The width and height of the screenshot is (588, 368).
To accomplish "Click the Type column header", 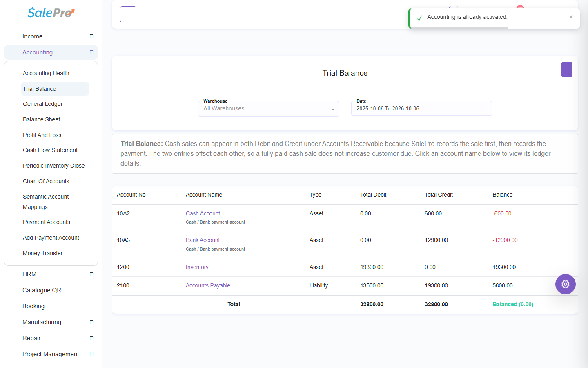I will [316, 195].
